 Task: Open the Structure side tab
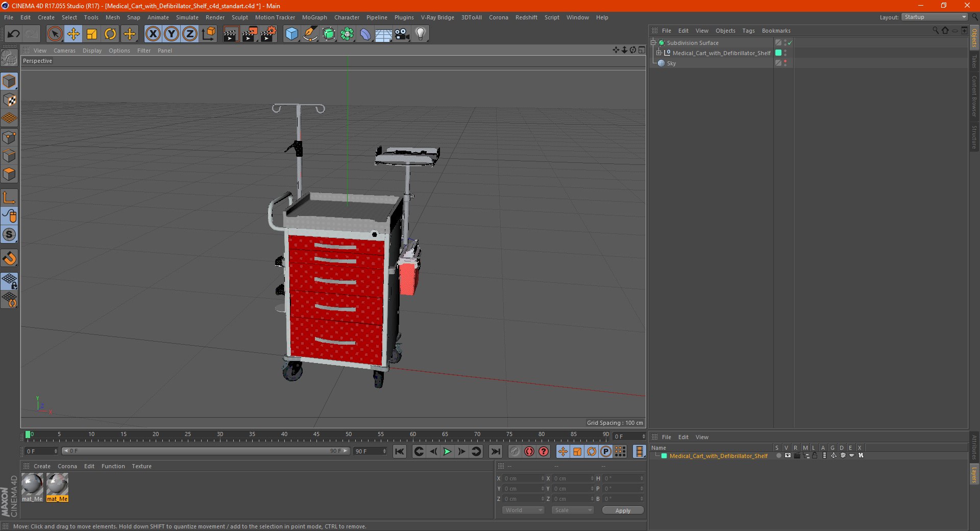pyautogui.click(x=974, y=137)
